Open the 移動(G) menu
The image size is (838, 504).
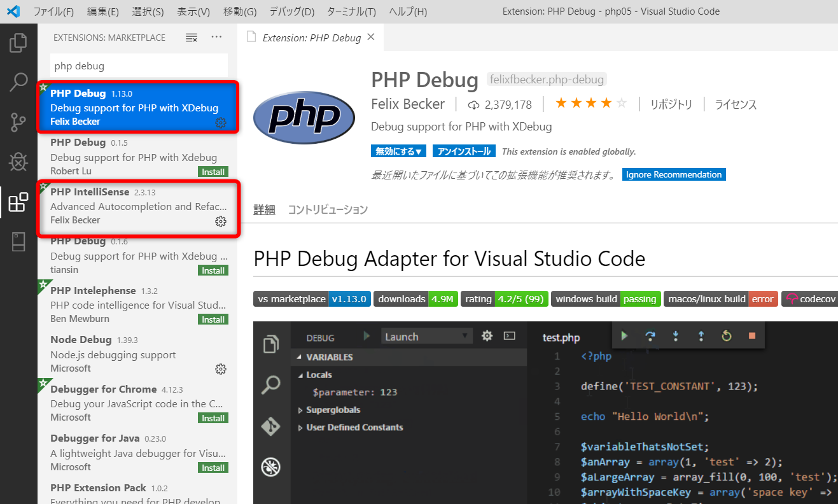(x=240, y=11)
